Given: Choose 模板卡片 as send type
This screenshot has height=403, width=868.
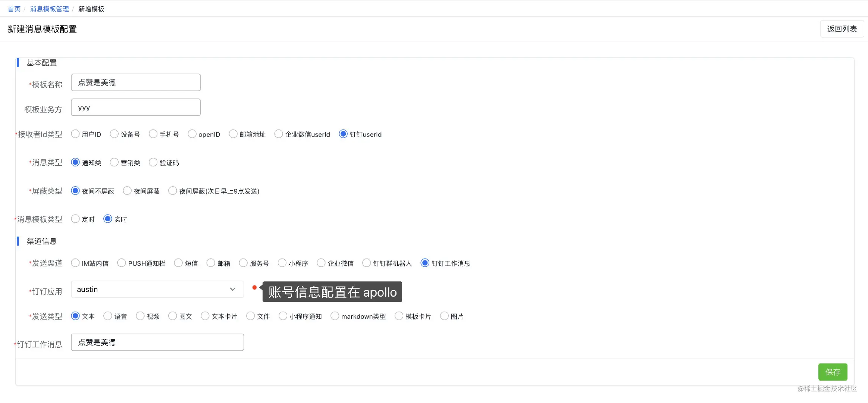Looking at the screenshot, I should tap(399, 316).
